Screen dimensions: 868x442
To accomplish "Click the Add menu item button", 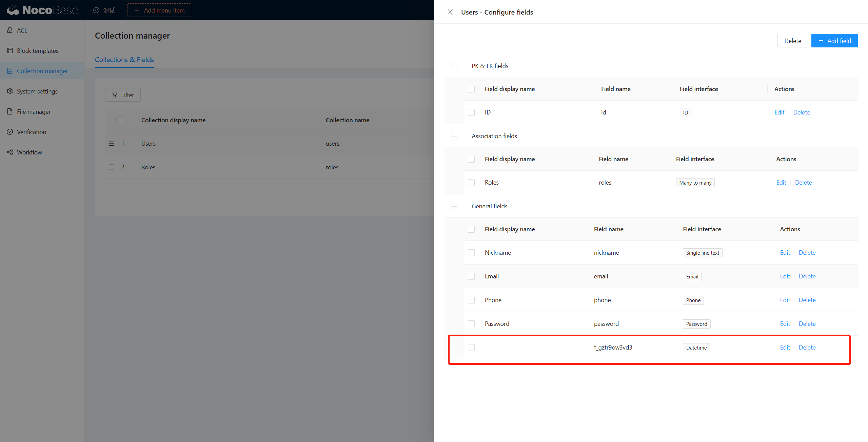I will click(x=159, y=10).
